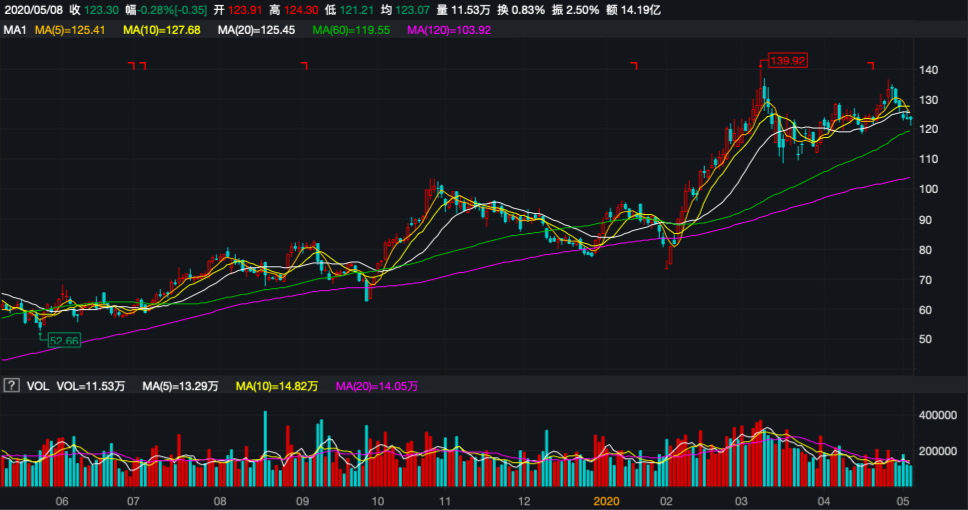Click the 139.92 highest price tag

click(x=787, y=61)
